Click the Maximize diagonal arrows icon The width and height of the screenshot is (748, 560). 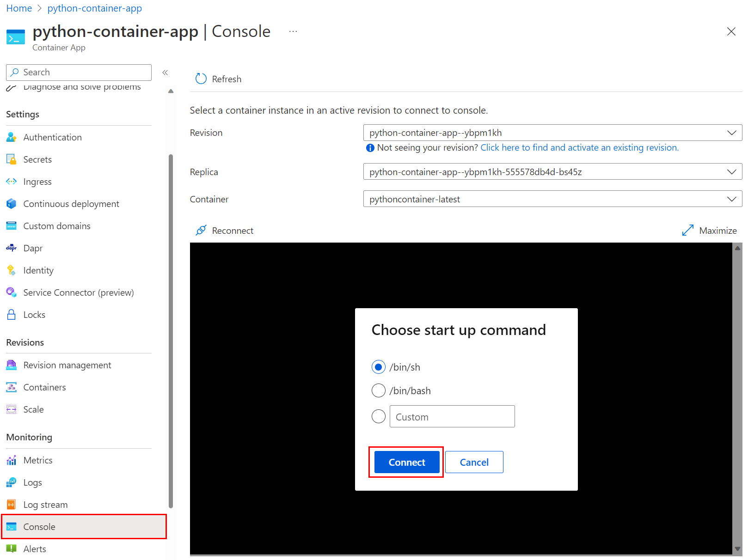point(688,230)
